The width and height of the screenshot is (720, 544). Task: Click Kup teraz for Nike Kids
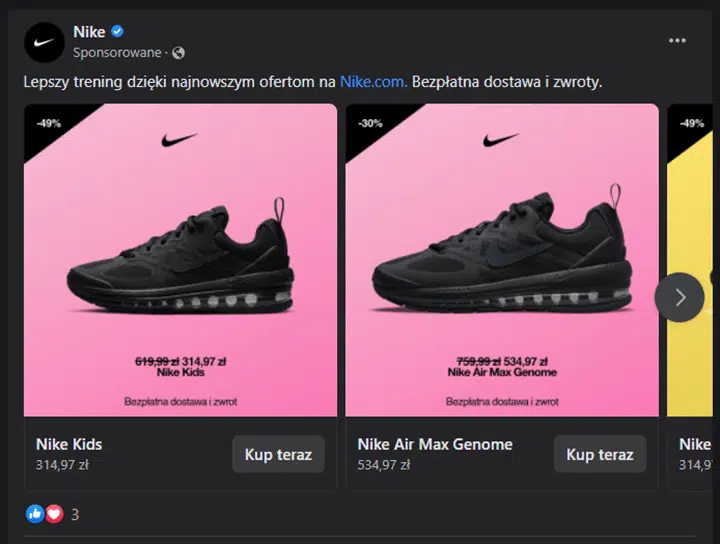[x=278, y=454]
